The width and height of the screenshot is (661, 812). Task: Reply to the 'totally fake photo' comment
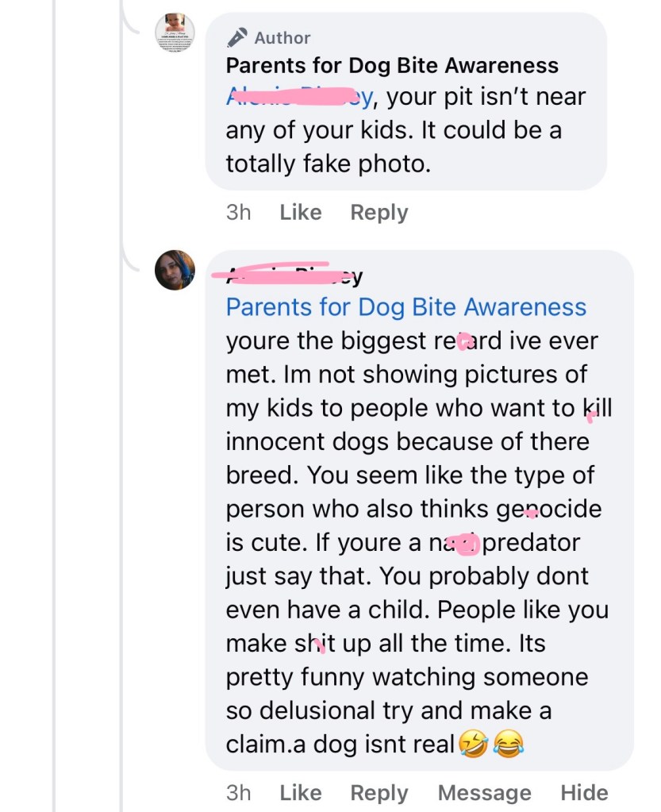pyautogui.click(x=379, y=213)
